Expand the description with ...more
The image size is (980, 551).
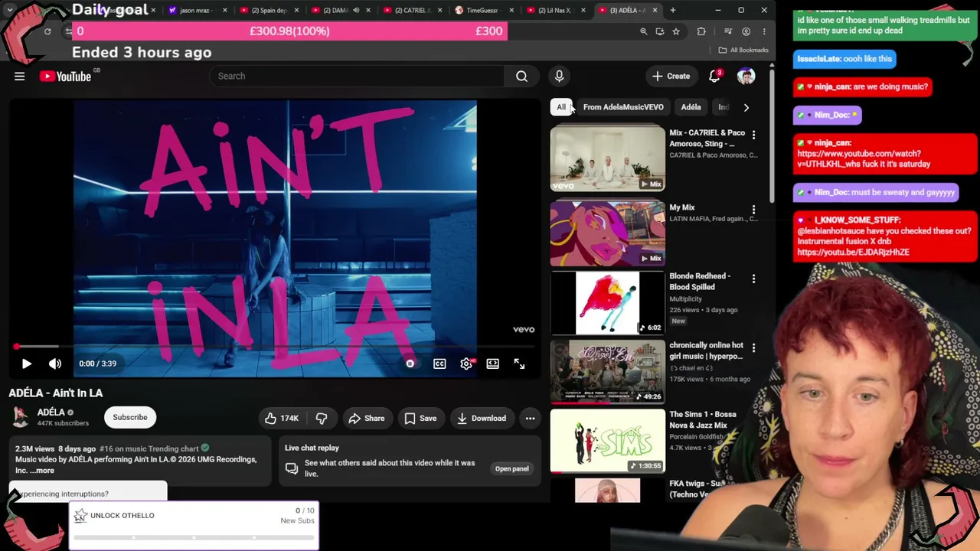[x=44, y=471]
